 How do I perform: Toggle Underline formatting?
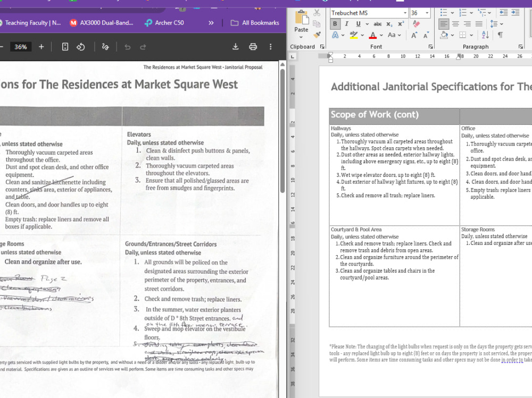coord(358,24)
